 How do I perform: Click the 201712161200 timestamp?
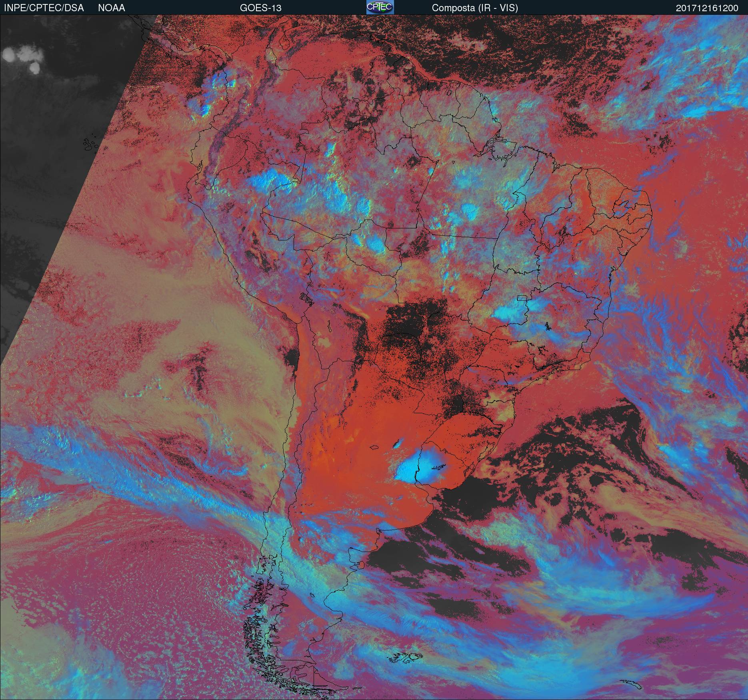coord(707,8)
